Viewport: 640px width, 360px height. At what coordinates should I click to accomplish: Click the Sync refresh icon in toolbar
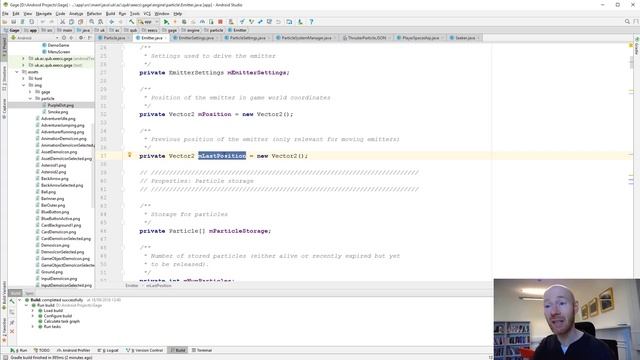tap(22, 22)
